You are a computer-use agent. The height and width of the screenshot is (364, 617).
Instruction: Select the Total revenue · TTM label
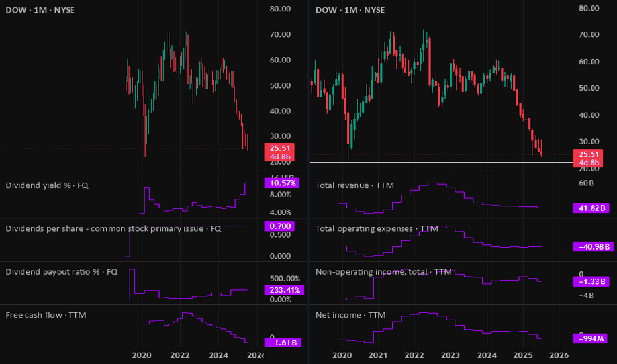tap(355, 185)
